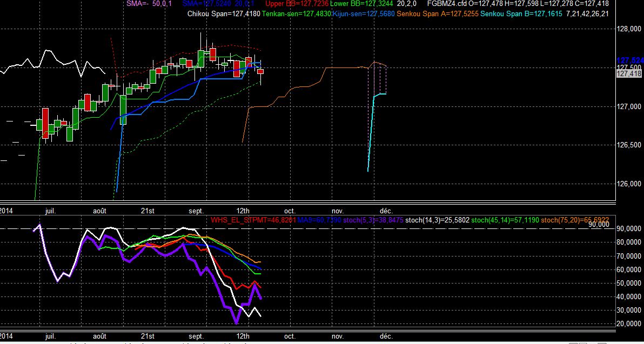Click the 70,0000 stochastic axis label

click(629, 256)
